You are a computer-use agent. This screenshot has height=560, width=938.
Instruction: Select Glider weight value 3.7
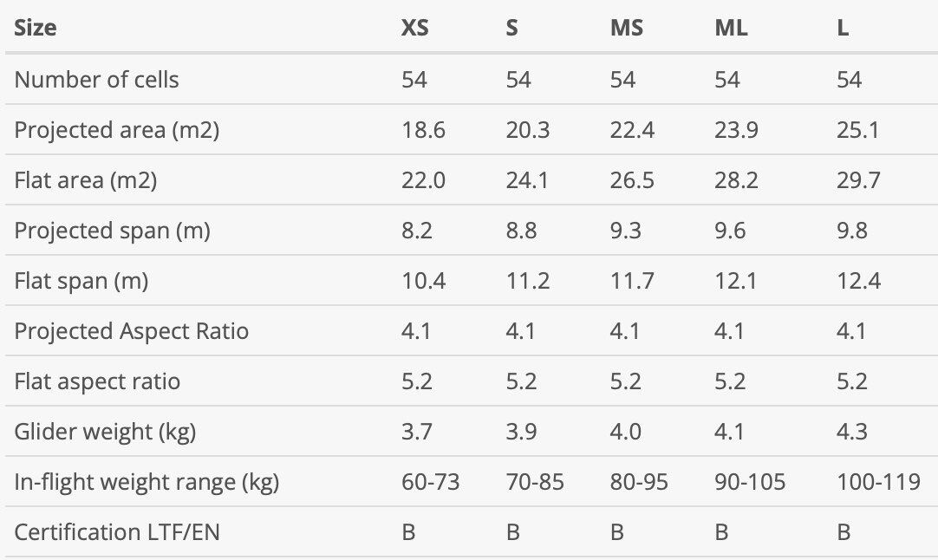coord(416,432)
